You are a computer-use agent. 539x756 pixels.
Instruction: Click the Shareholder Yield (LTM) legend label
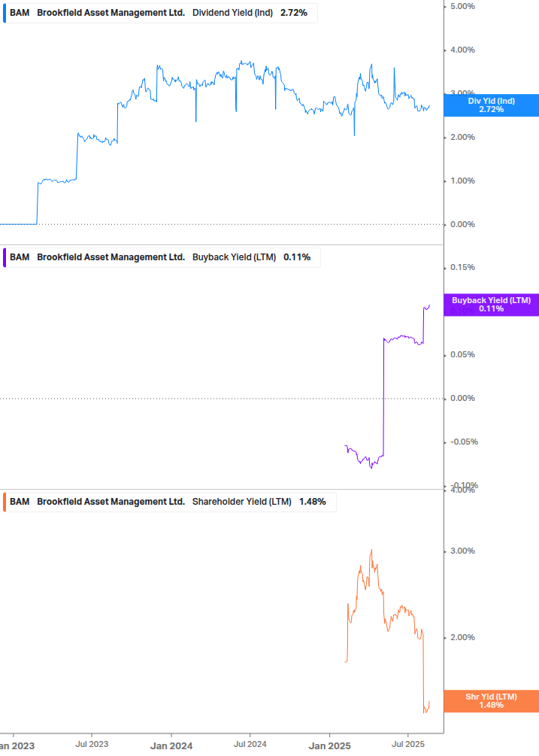pos(242,502)
